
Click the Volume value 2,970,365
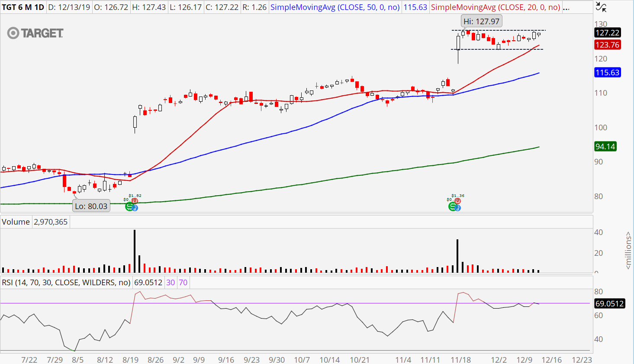click(51, 222)
